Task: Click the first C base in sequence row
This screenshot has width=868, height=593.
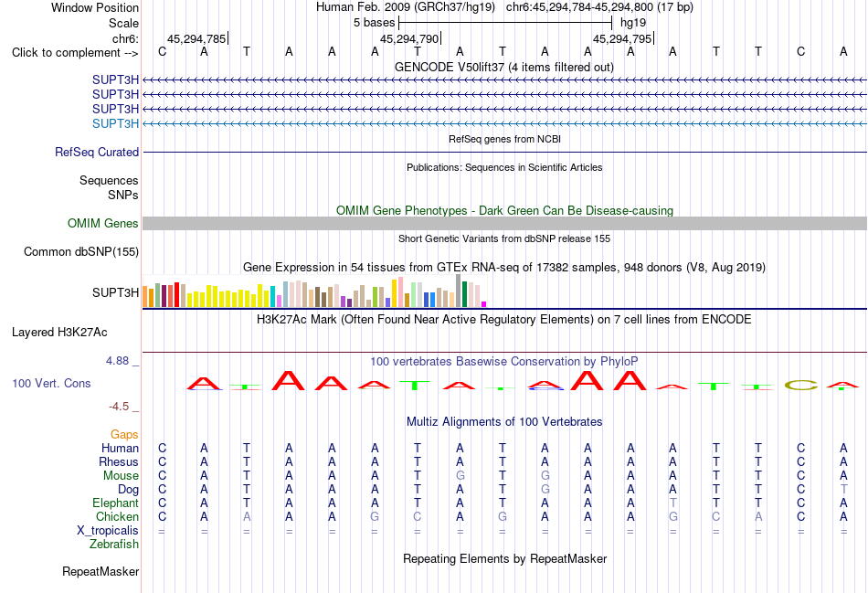Action: pos(162,51)
